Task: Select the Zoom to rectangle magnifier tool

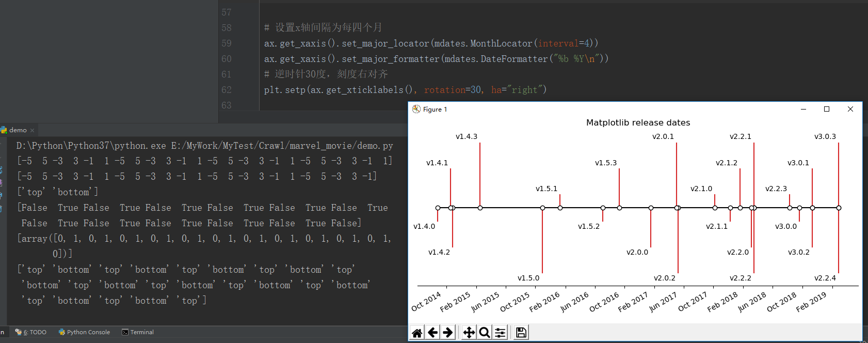Action: pyautogui.click(x=484, y=333)
